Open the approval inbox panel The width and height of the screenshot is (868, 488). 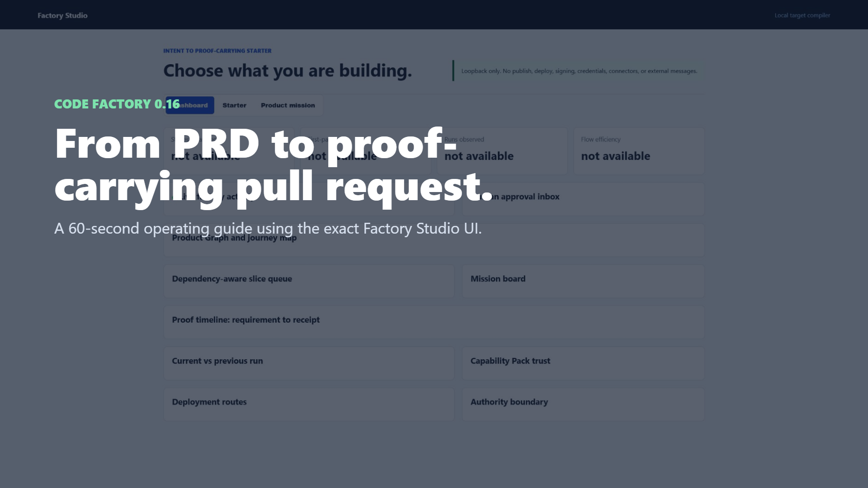tap(583, 199)
